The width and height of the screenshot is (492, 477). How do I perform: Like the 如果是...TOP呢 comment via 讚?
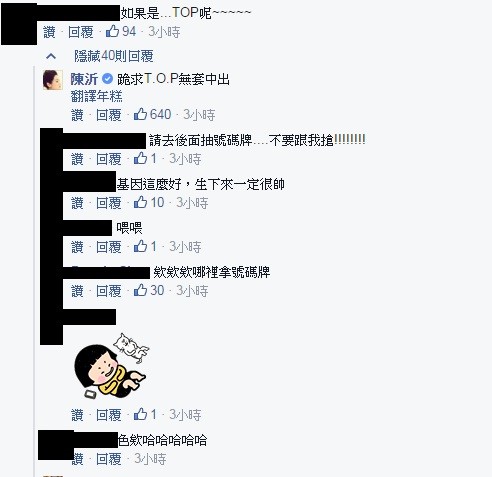coord(49,32)
